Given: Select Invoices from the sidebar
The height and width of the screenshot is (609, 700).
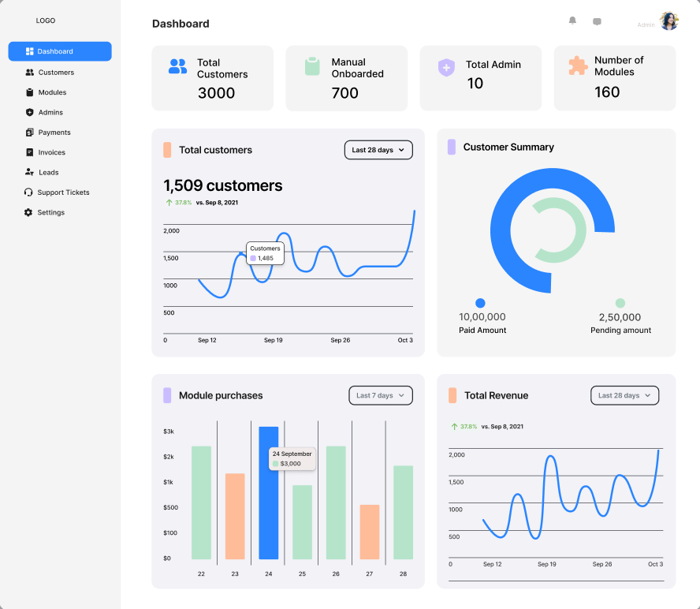Looking at the screenshot, I should point(52,152).
